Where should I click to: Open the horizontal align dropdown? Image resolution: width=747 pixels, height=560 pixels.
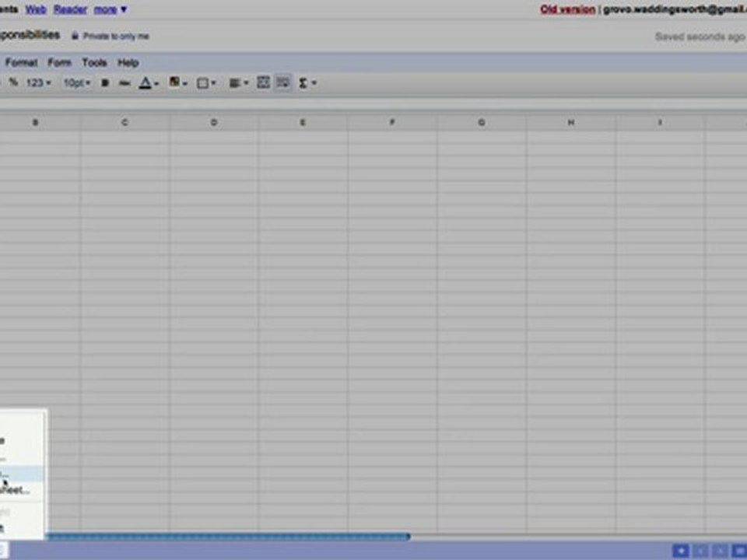click(239, 83)
